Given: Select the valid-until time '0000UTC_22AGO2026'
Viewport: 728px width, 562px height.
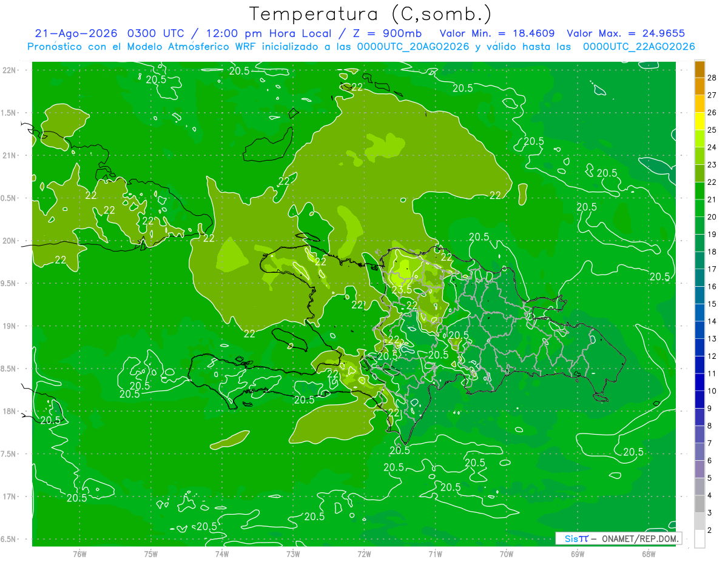Looking at the screenshot, I should [x=639, y=47].
